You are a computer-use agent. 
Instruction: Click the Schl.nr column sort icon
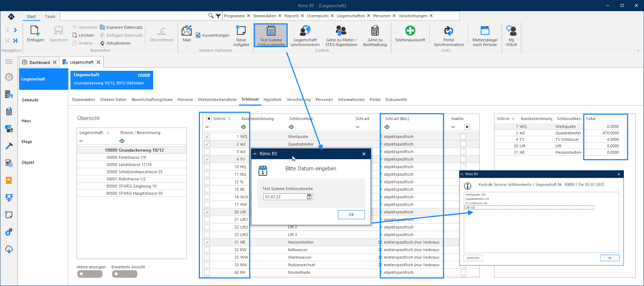click(x=230, y=119)
